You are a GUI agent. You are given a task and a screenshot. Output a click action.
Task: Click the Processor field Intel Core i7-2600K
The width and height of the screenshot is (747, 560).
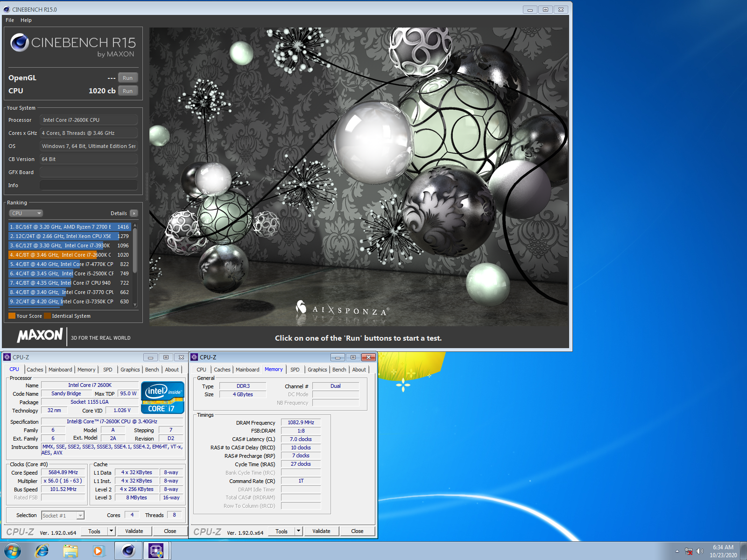click(x=89, y=120)
